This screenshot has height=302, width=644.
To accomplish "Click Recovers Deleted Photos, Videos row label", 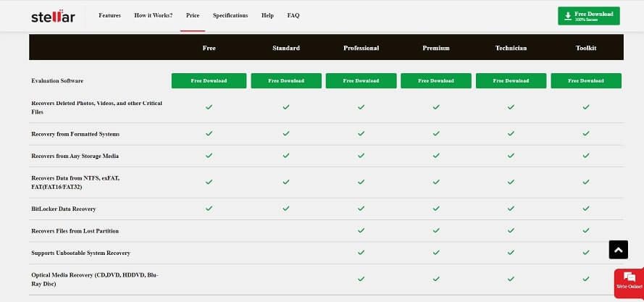I will pyautogui.click(x=96, y=107).
